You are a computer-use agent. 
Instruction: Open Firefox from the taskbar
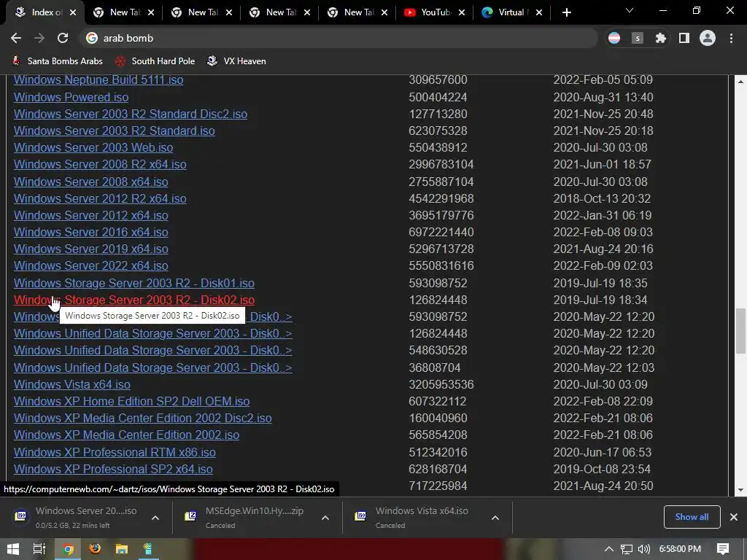(x=95, y=549)
